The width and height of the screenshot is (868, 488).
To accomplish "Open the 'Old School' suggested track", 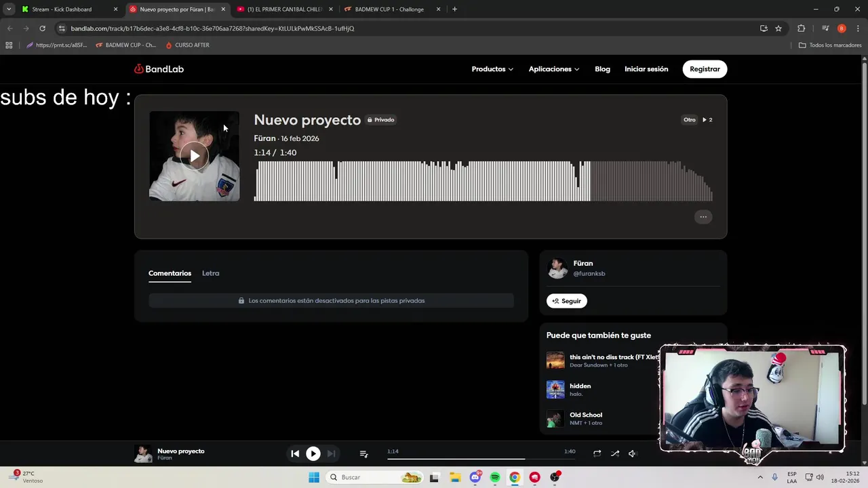I will click(586, 415).
